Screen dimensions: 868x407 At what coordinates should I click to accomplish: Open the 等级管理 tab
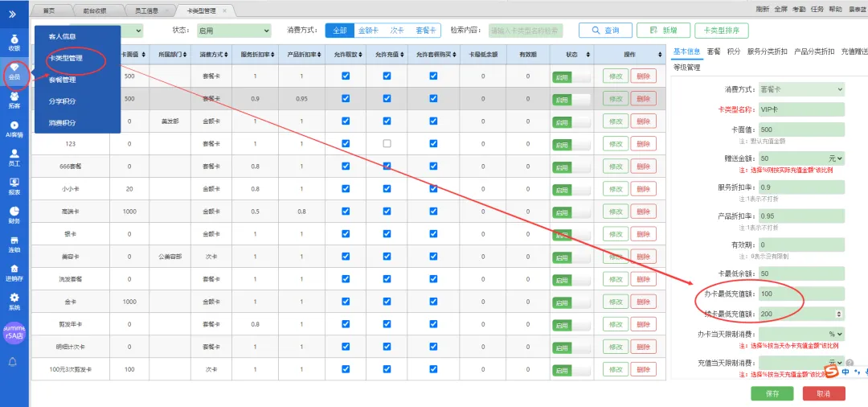686,68
